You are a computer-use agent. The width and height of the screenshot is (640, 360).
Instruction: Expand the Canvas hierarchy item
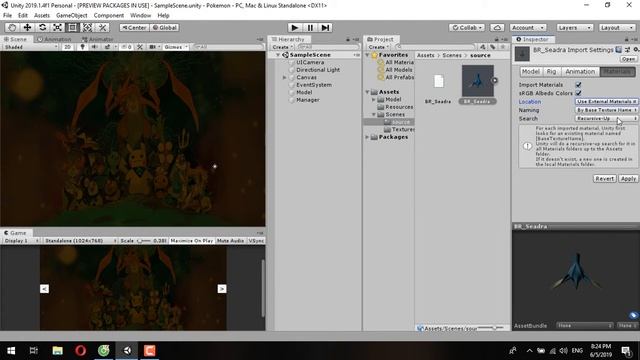tap(284, 77)
